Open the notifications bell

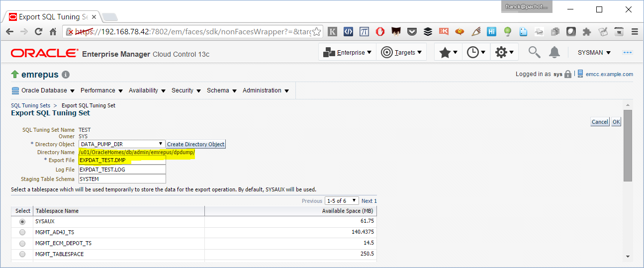pyautogui.click(x=554, y=52)
